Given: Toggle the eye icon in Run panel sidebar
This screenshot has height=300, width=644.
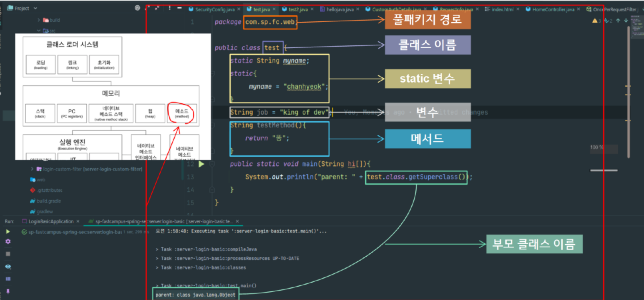Looking at the screenshot, I should [8, 266].
